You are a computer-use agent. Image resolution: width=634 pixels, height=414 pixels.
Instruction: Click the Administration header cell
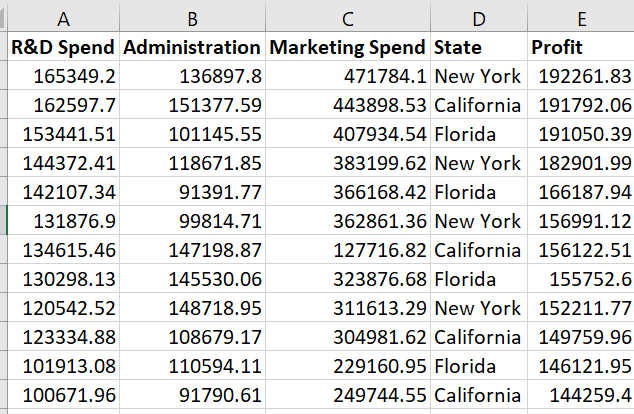192,46
